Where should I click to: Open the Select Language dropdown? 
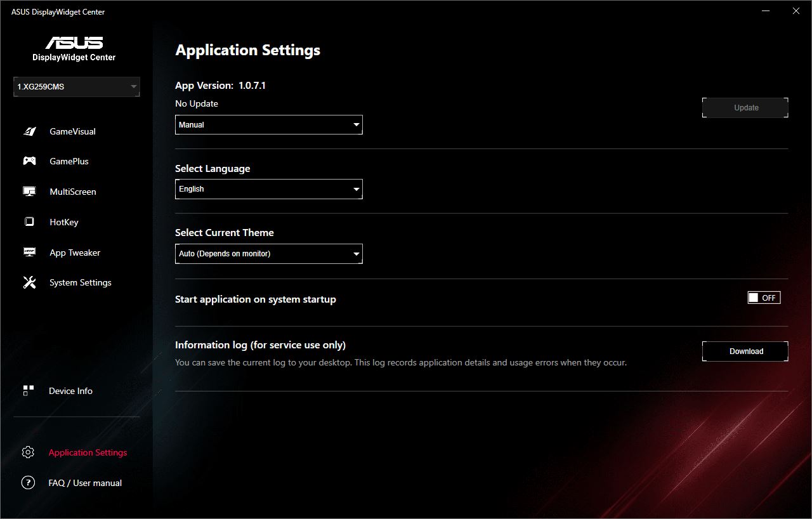(269, 189)
